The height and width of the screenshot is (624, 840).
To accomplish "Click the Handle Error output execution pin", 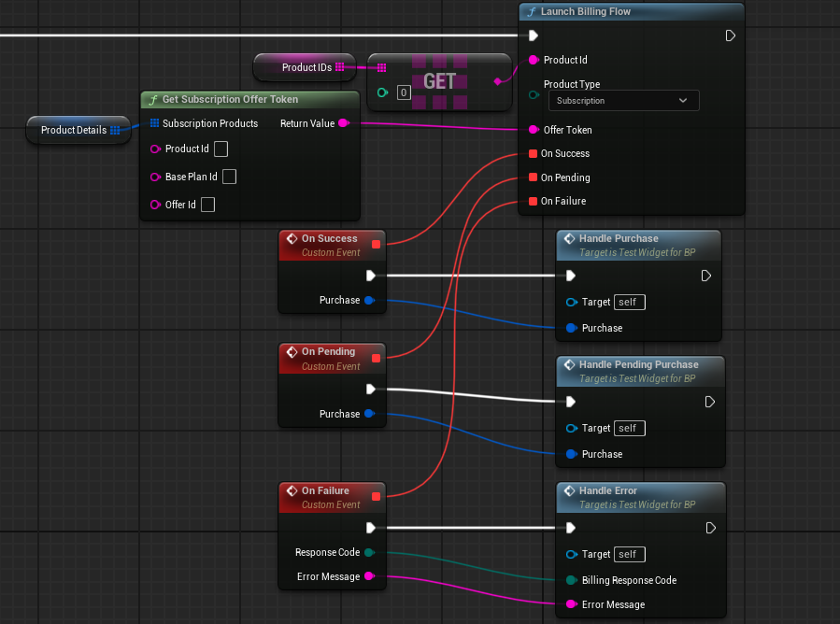I will tap(710, 528).
